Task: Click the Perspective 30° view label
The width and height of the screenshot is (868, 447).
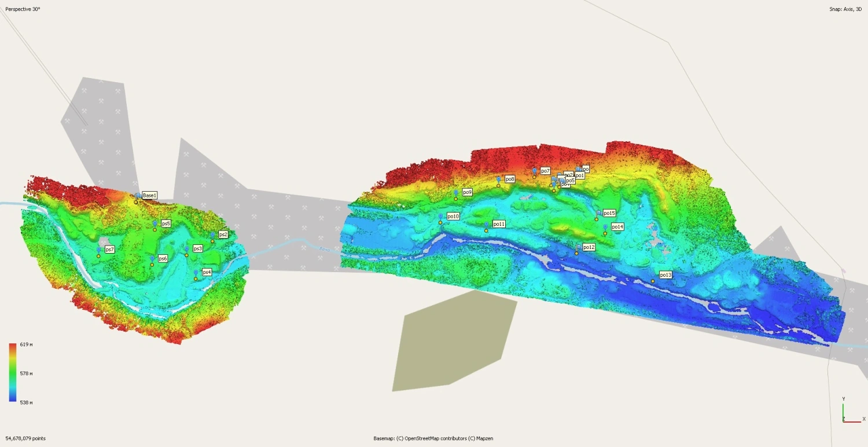Action: (x=23, y=10)
